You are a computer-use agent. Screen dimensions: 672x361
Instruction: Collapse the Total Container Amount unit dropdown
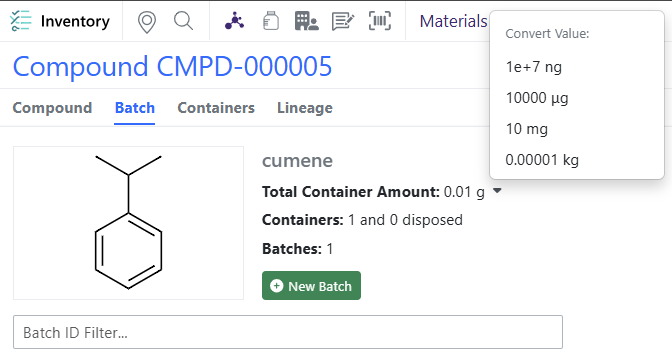497,191
